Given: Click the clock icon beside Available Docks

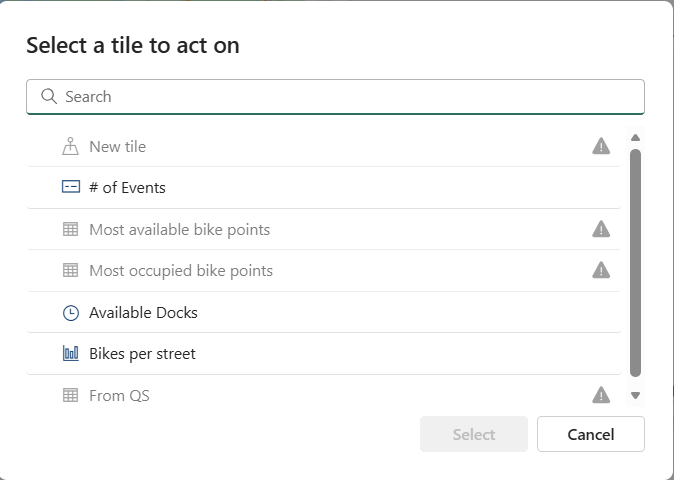Looking at the screenshot, I should 70,313.
